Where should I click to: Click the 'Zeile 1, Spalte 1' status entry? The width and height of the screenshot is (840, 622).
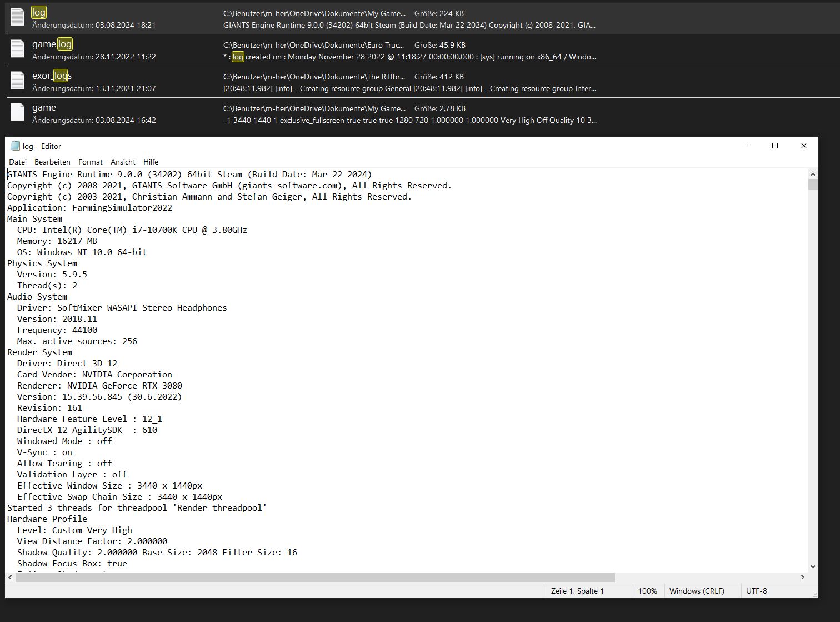pyautogui.click(x=577, y=591)
